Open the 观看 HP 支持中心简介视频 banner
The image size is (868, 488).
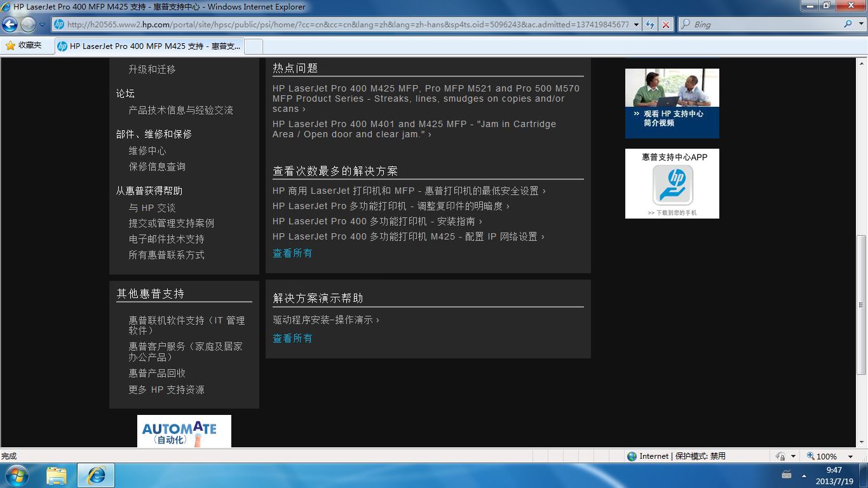(672, 104)
